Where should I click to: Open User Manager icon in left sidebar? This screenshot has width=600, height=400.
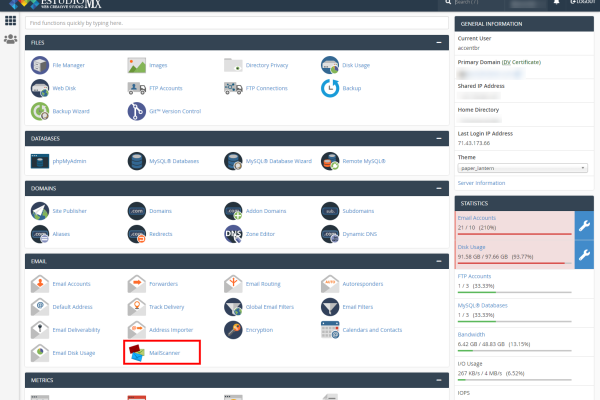point(11,39)
